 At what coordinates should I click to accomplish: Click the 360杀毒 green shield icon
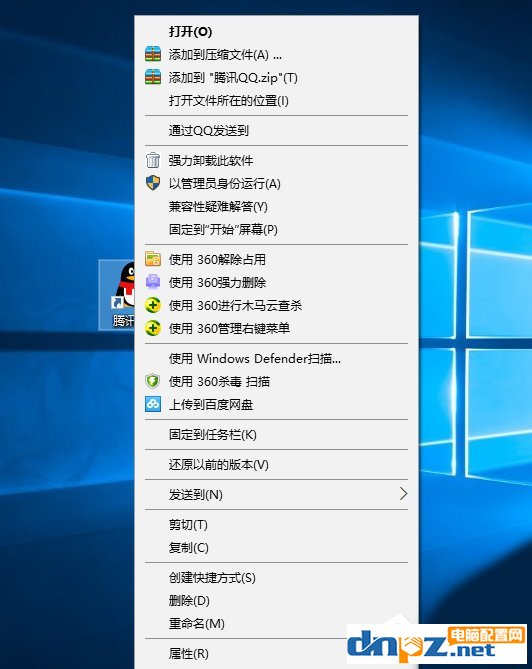point(153,381)
